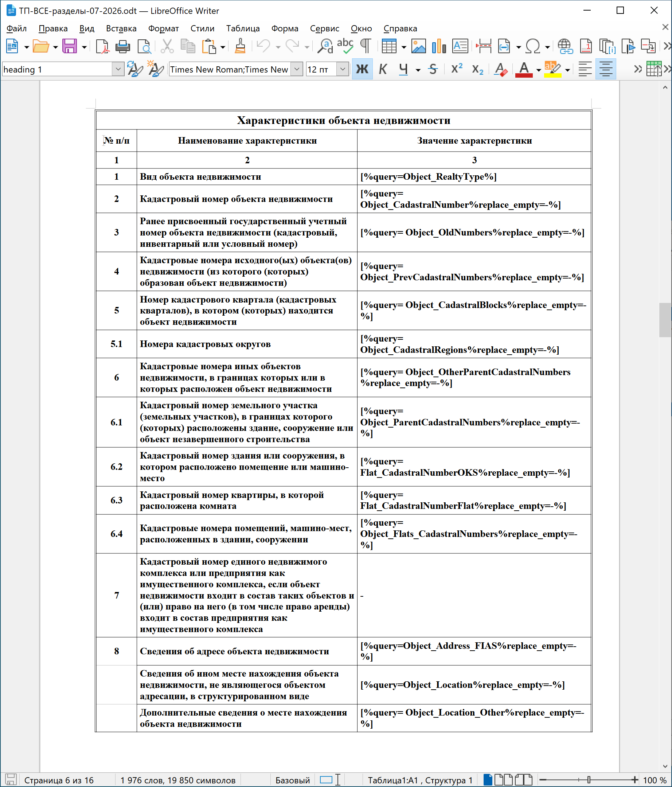Open the underline style dropdown arrow
Screen dimensions: 672x787
(418, 70)
